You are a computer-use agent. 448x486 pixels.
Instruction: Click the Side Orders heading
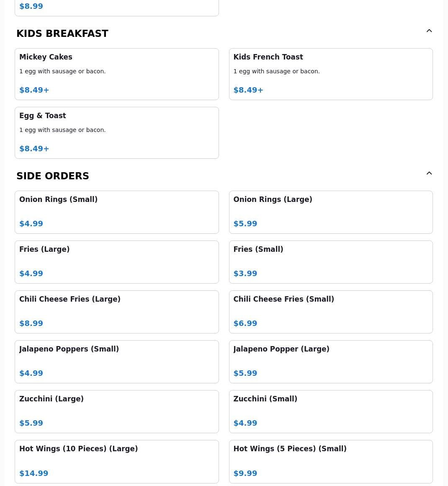(x=53, y=176)
